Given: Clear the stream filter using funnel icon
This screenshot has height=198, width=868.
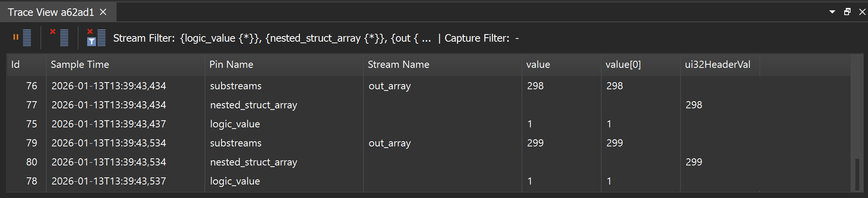Looking at the screenshot, I should point(96,38).
